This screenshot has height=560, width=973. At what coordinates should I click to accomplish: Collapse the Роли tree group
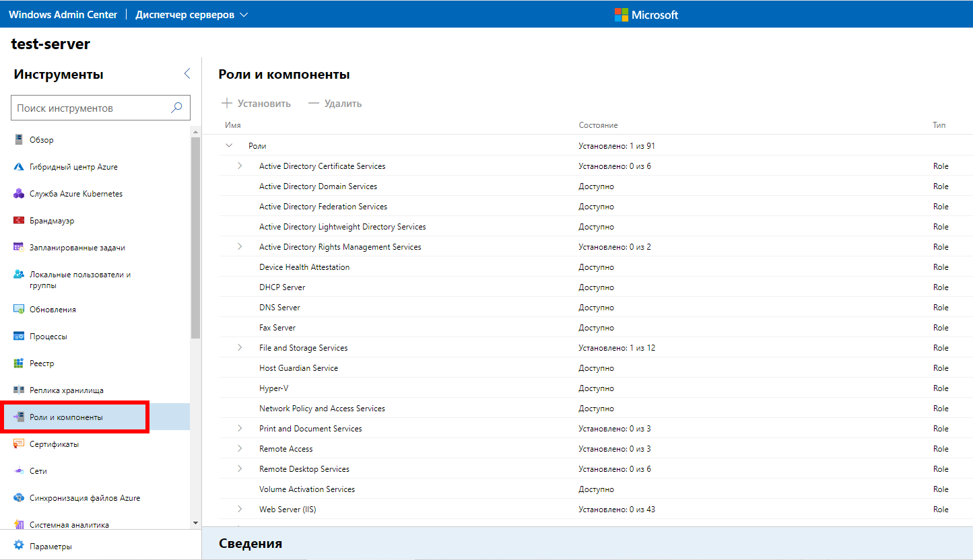[229, 145]
